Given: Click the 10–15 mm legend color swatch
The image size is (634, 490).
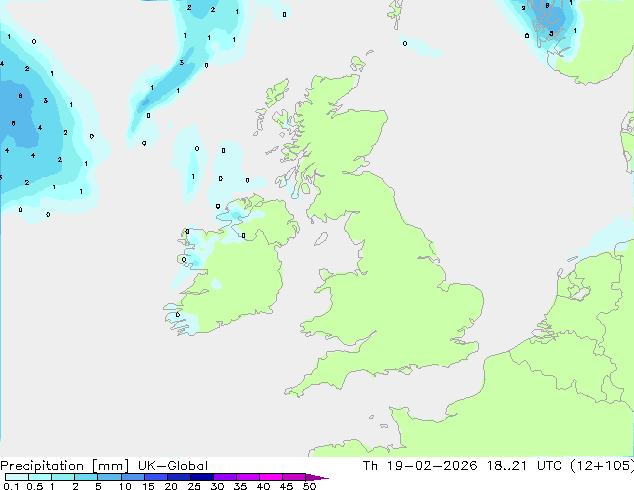Looking at the screenshot, I should (x=132, y=477).
